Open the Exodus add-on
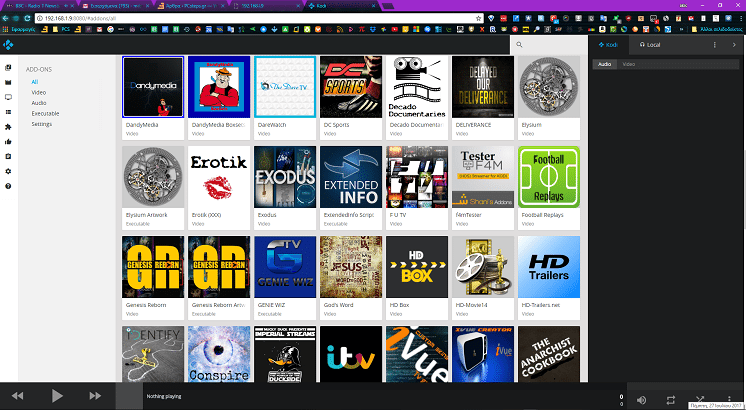746x410 pixels. tap(285, 188)
